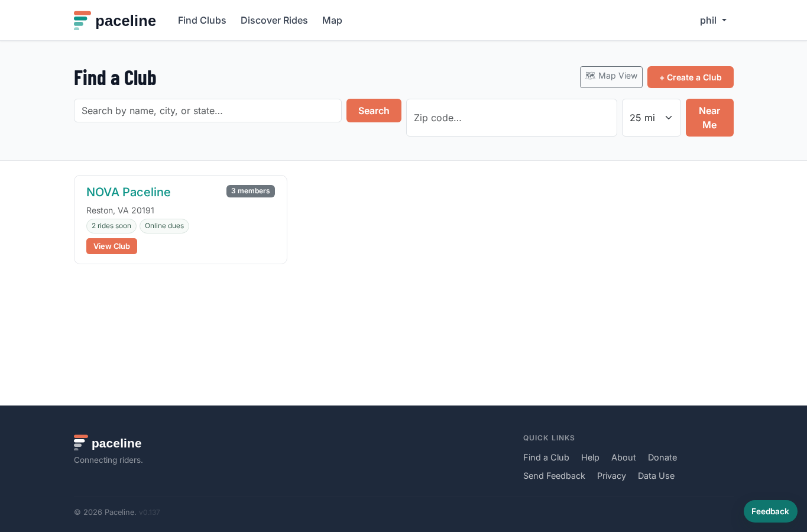
Task: Click the Reston, VA 20191 address text
Action: [120, 210]
